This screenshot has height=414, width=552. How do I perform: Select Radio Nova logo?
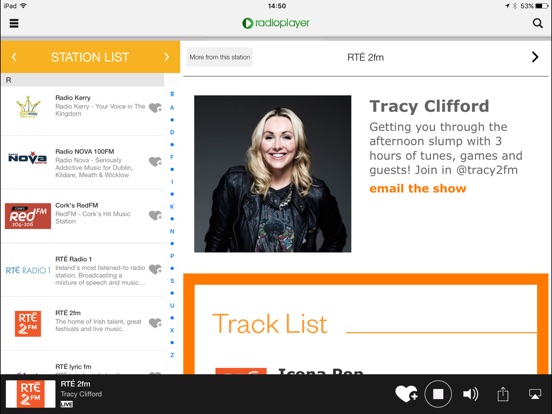[x=27, y=158]
